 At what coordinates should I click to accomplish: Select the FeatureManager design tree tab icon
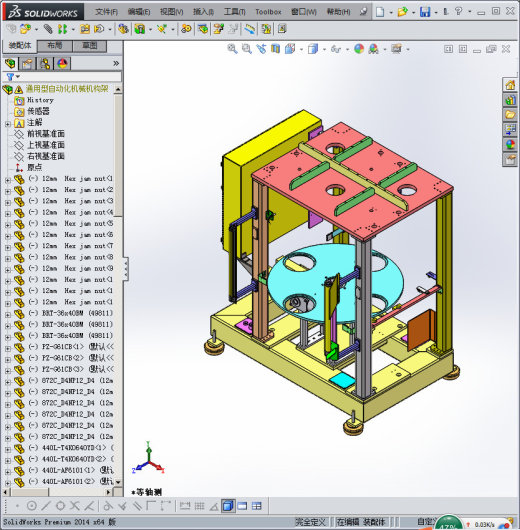(x=10, y=64)
